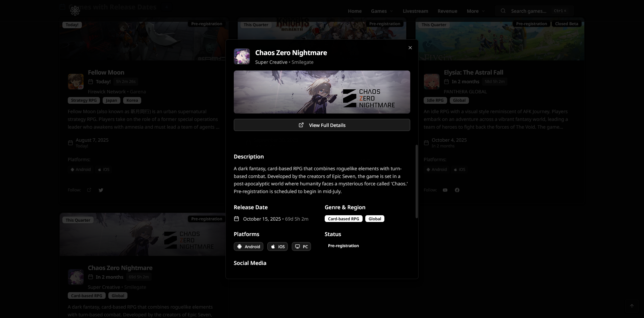644x318 pixels.
Task: Focus the Search games input field
Action: (x=534, y=11)
